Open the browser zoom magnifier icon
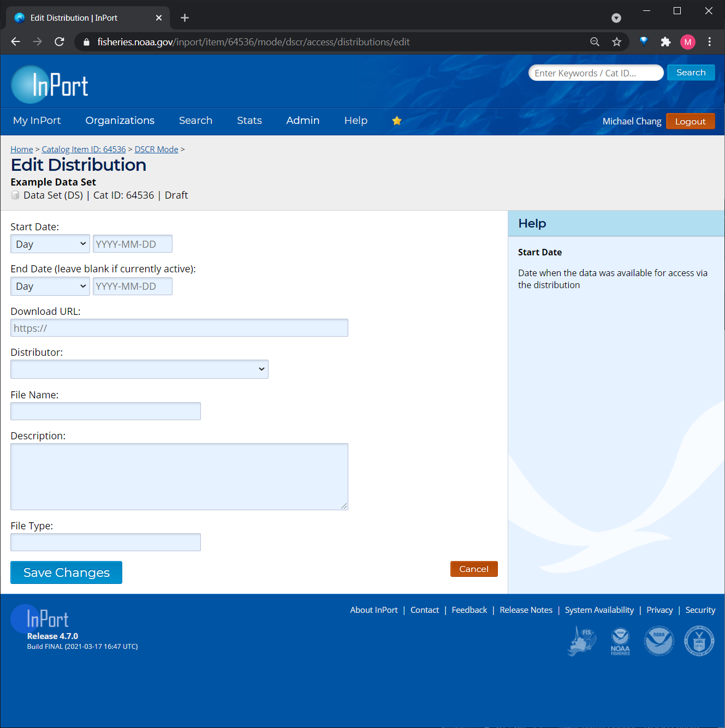 click(x=595, y=42)
